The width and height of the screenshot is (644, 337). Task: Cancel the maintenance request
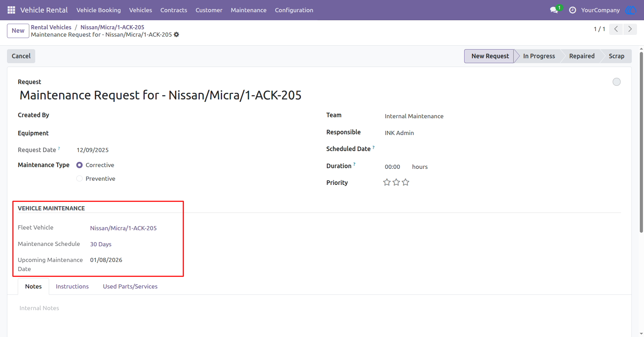[21, 56]
